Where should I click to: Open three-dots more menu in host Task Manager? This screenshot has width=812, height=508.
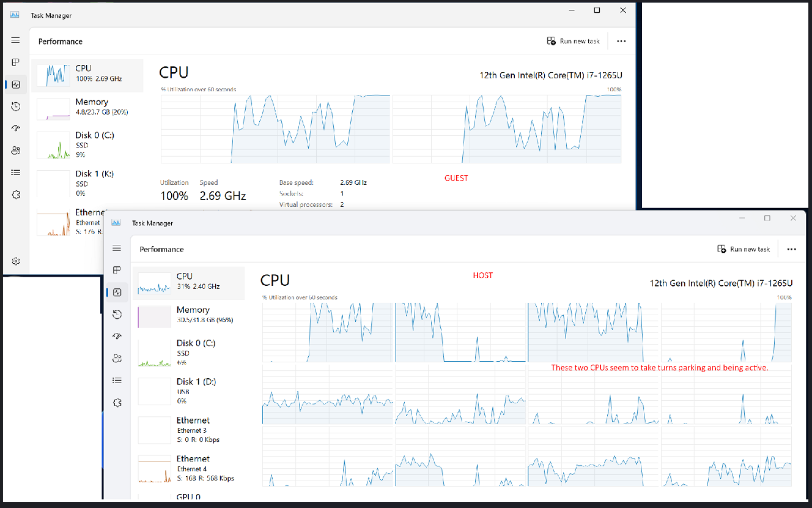click(x=792, y=249)
